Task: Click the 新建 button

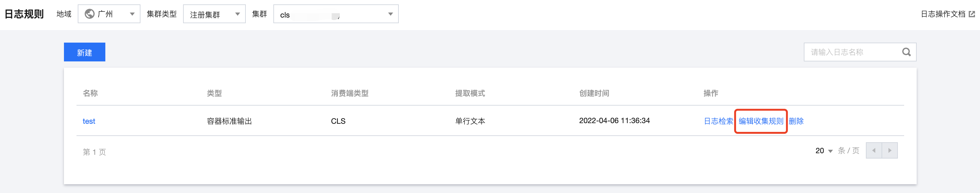Action: click(x=84, y=52)
